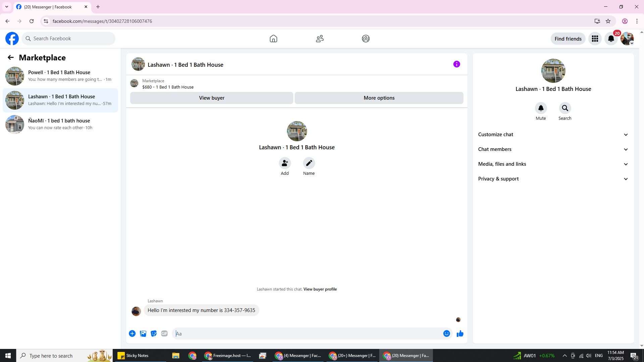Select the Lashawn 1 Bed 1 Bath House conversation
The width and height of the screenshot is (644, 362).
60,100
